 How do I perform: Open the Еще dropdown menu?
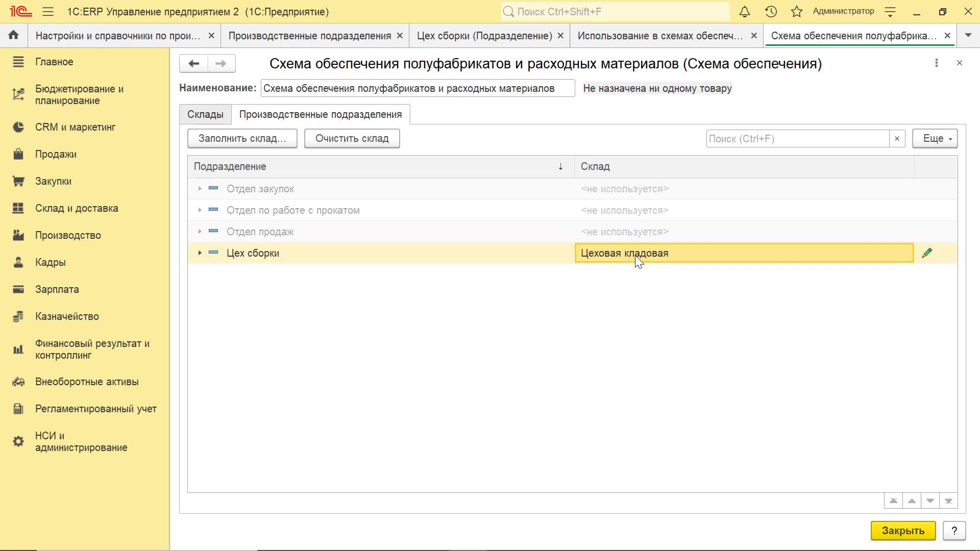(935, 139)
